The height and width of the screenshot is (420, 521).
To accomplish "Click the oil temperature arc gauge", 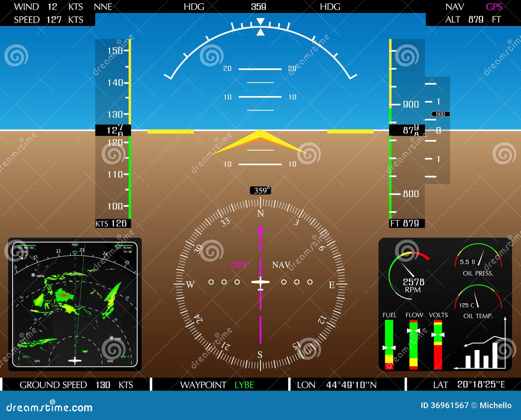I will (478, 296).
